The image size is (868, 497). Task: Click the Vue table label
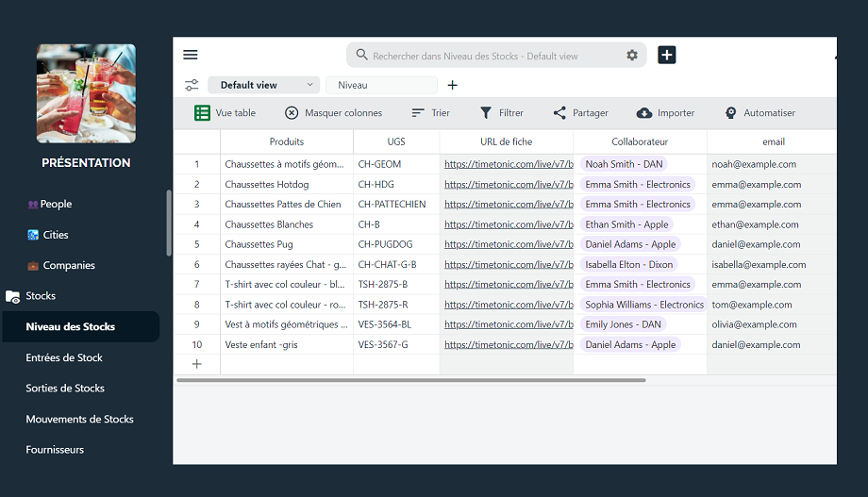point(236,113)
